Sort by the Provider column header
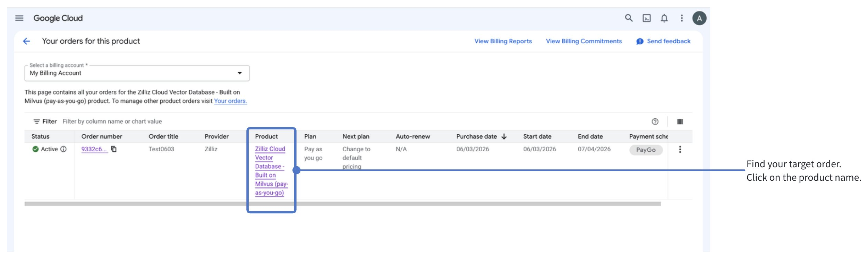 pos(216,136)
